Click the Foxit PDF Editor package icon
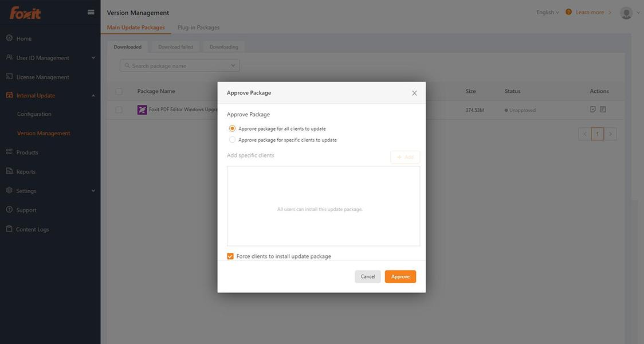The image size is (644, 344). coord(142,110)
